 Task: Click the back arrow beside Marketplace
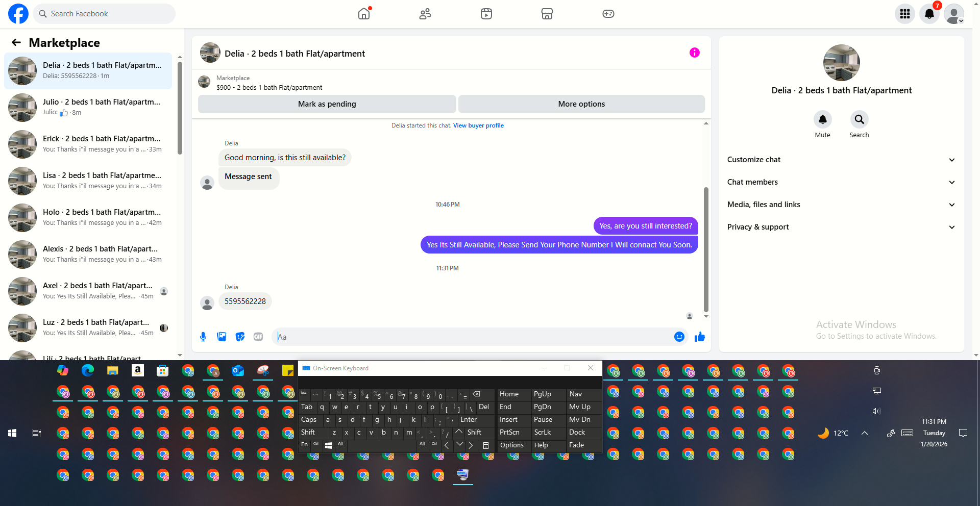coord(16,42)
